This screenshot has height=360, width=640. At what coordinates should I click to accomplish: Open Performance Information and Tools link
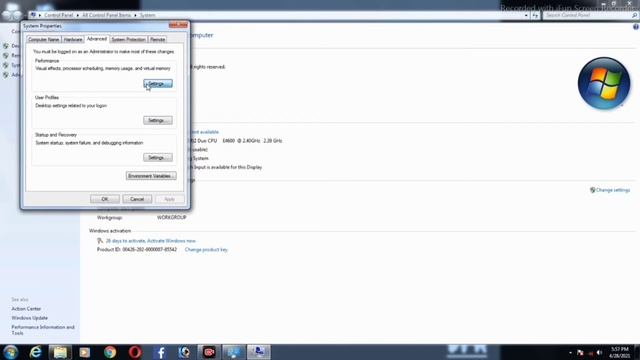click(x=43, y=330)
